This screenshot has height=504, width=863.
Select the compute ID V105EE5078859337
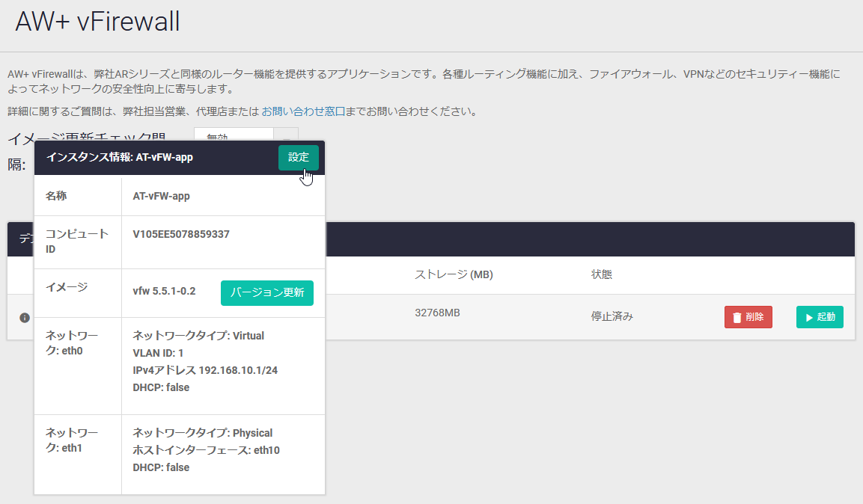tap(181, 234)
